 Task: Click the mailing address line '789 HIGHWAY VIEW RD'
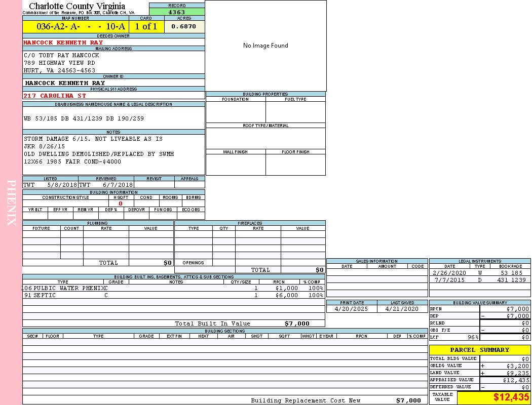pyautogui.click(x=59, y=63)
